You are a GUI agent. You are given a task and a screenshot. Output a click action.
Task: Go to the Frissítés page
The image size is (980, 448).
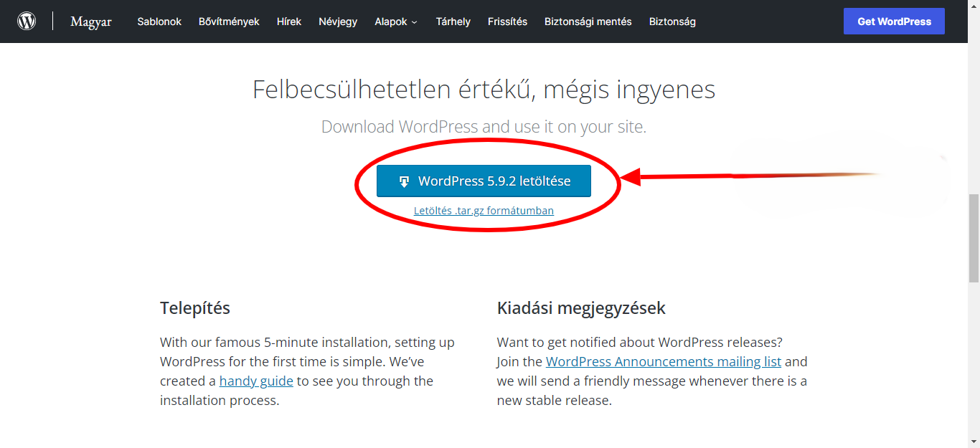[507, 22]
